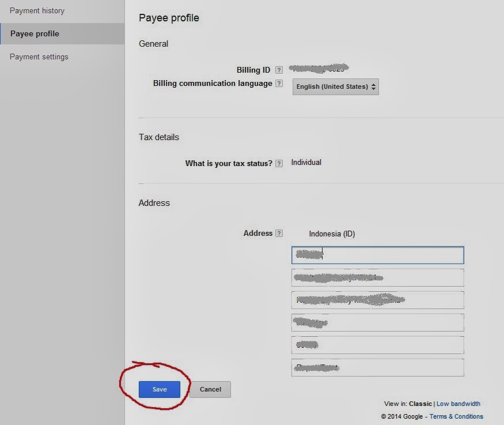The height and width of the screenshot is (425, 504).
Task: Switch to Low bandwidth view
Action: tap(458, 404)
